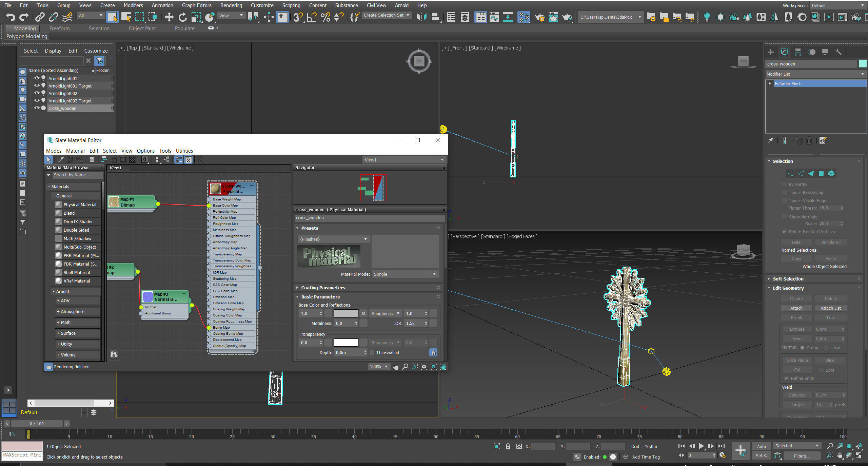
Task: Click Play Animation button
Action: tap(701, 446)
